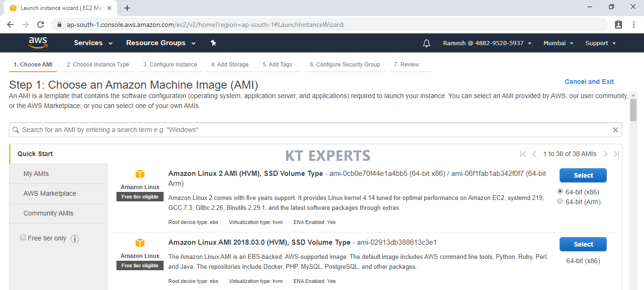Click the AWS logo home icon
This screenshot has height=290, width=644.
pyautogui.click(x=38, y=43)
